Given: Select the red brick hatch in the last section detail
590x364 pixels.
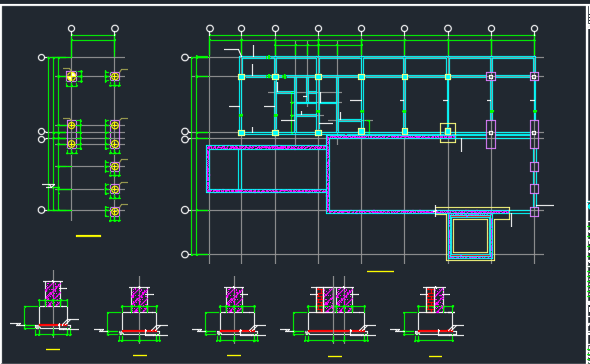Looking at the screenshot, I should pyautogui.click(x=430, y=300).
